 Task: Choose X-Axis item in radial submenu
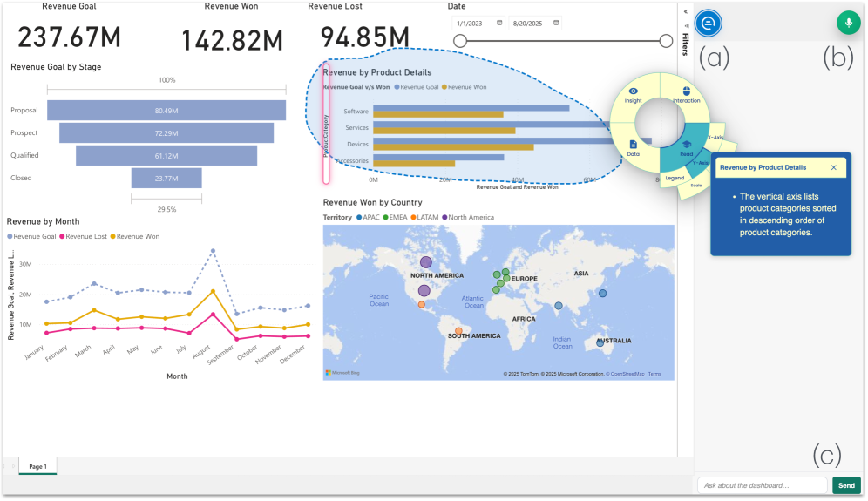716,138
